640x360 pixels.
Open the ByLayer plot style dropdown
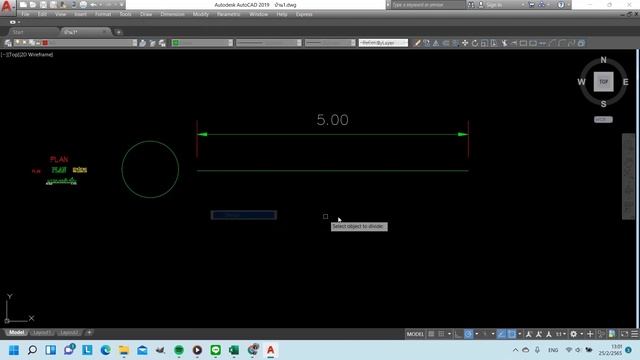click(383, 43)
